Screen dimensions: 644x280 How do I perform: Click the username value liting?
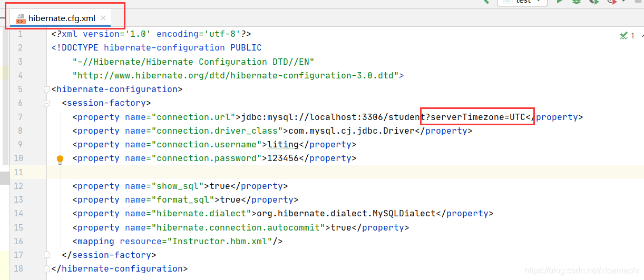(283, 144)
